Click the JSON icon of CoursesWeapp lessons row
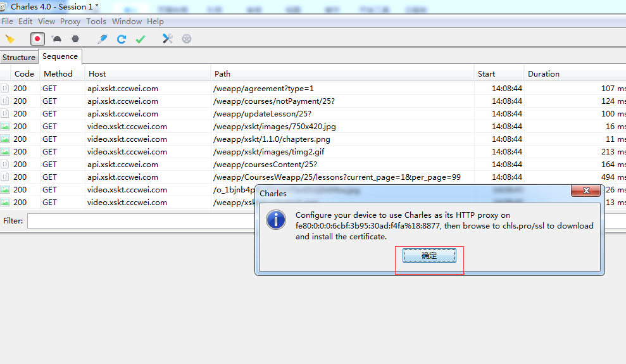626x364 pixels. [x=5, y=177]
